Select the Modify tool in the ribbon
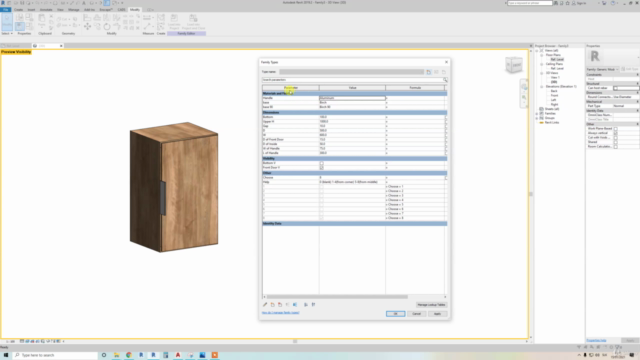640x360 pixels. pos(7,22)
